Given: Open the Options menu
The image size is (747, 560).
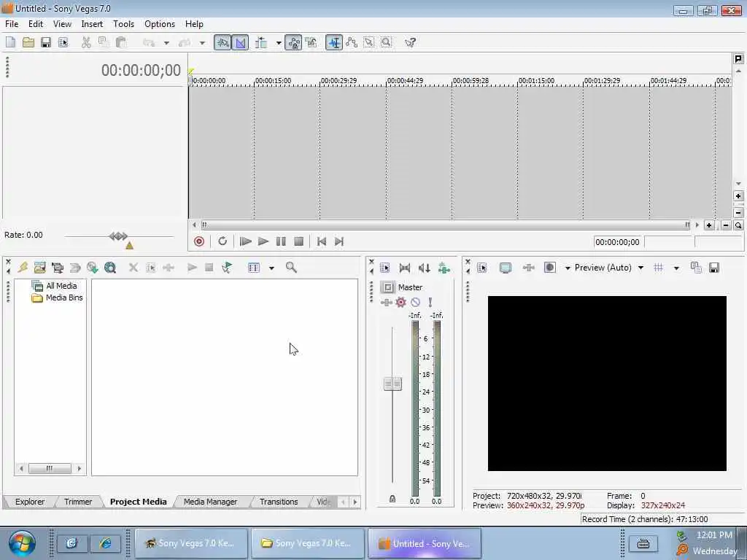Looking at the screenshot, I should point(160,24).
